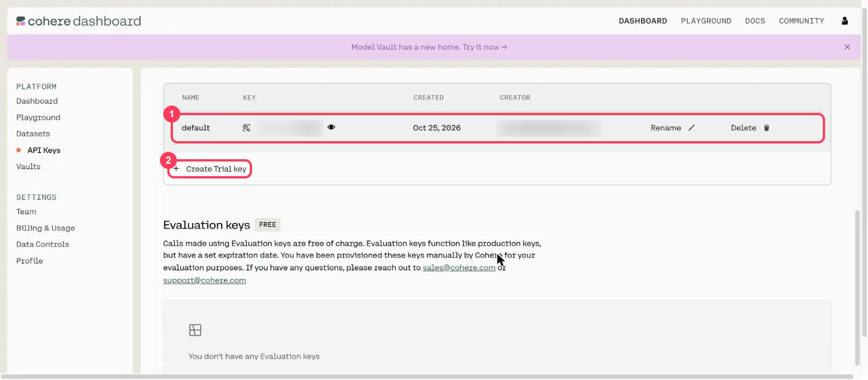Click the empty Evaluation keys grid icon
Screen dimensions: 868x380
pos(195,330)
